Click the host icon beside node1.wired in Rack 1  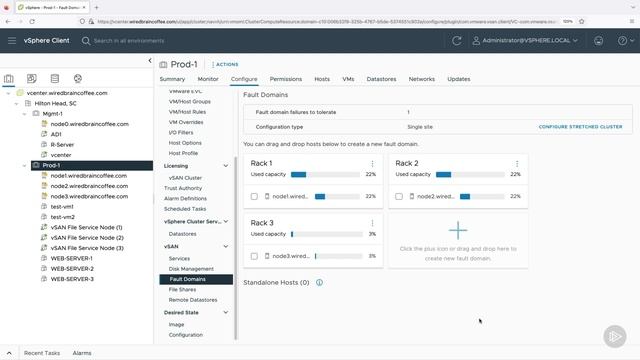[x=267, y=196]
